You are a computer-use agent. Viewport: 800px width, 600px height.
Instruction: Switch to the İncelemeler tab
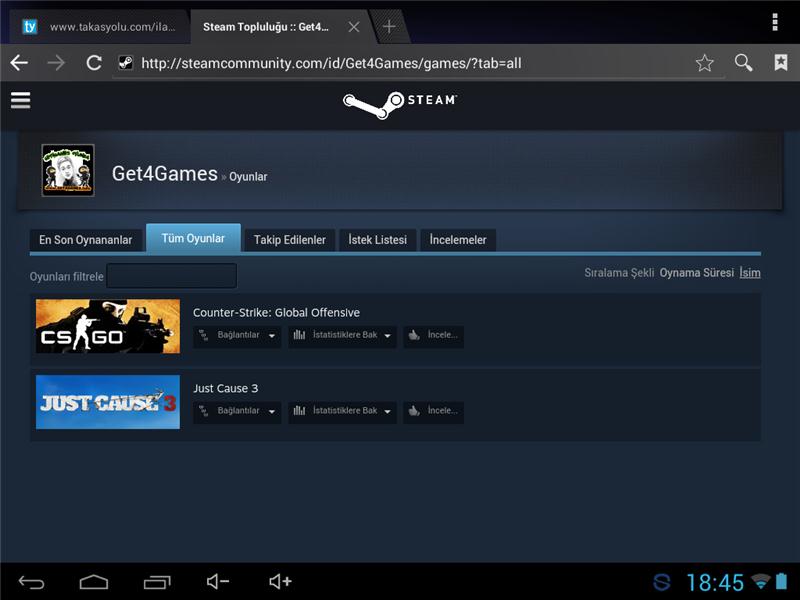pyautogui.click(x=458, y=240)
